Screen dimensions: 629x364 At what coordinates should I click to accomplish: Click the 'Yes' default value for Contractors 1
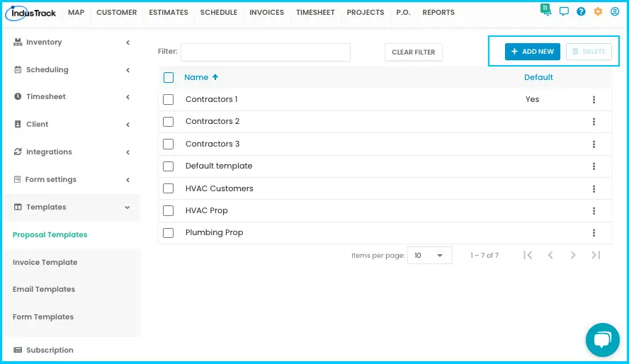click(x=533, y=99)
